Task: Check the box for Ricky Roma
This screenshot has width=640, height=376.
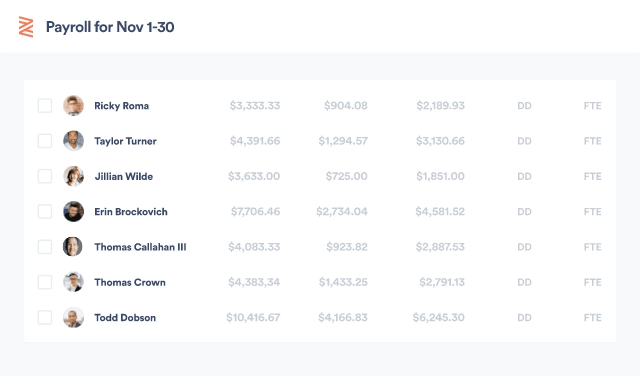Action: 45,106
